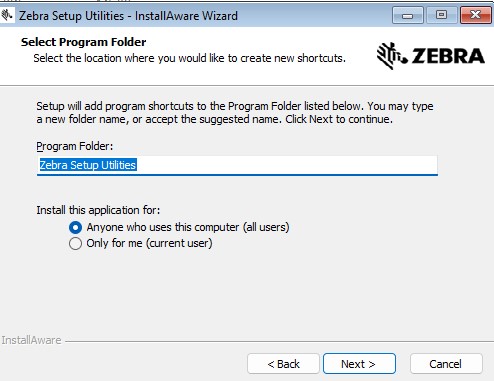
Task: Click the "Select the location" subtitle text
Action: coord(189,58)
